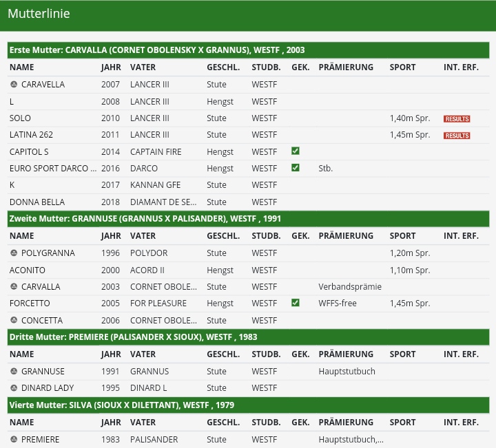Click the LANCER III sire in SOLO's row
This screenshot has height=448, width=496.
pos(149,118)
